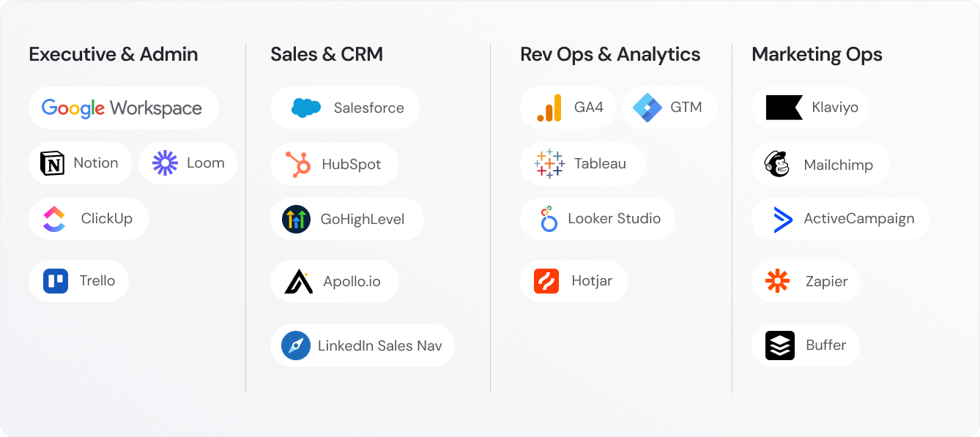The height and width of the screenshot is (437, 980).
Task: Open LinkedIn Sales Nav chip
Action: pyautogui.click(x=362, y=346)
